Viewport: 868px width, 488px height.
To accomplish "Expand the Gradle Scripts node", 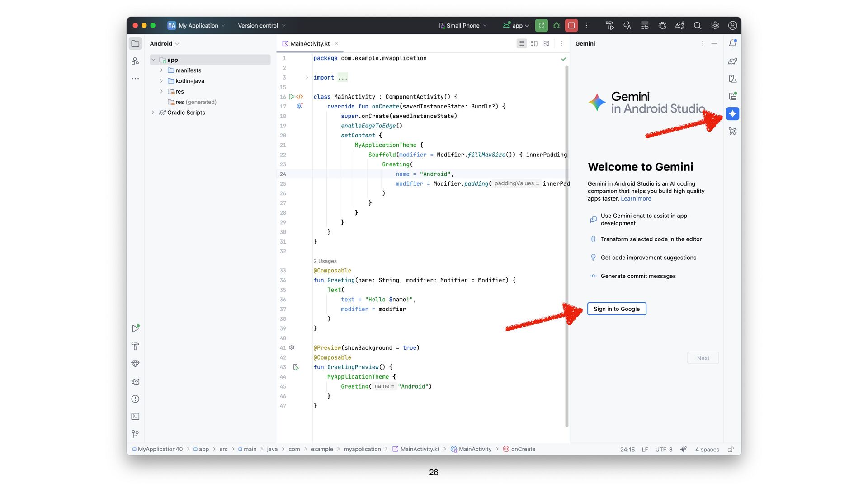I will (153, 113).
